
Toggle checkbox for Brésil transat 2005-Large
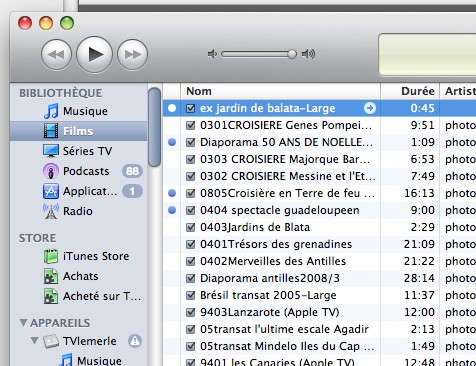click(x=190, y=295)
